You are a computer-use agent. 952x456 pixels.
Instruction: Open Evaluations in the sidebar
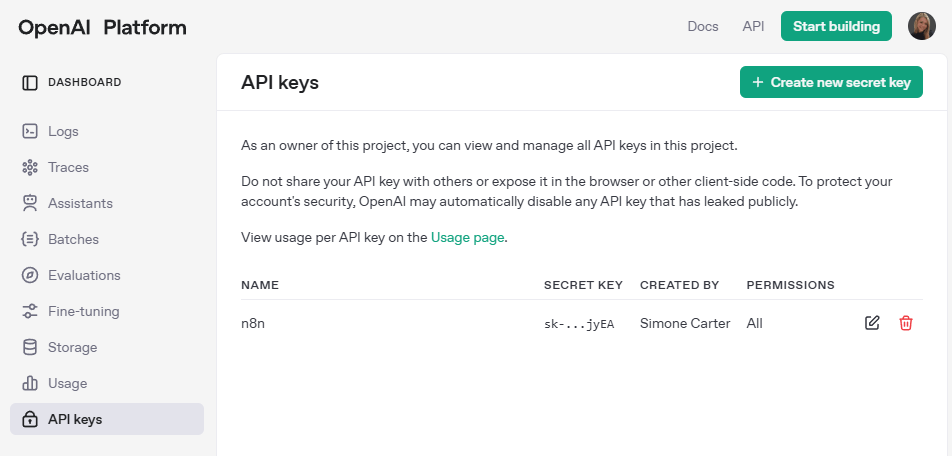click(84, 275)
